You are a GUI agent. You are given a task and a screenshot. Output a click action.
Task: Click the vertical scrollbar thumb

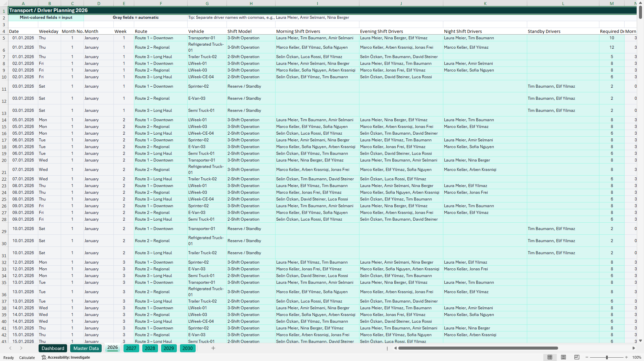coord(640,12)
